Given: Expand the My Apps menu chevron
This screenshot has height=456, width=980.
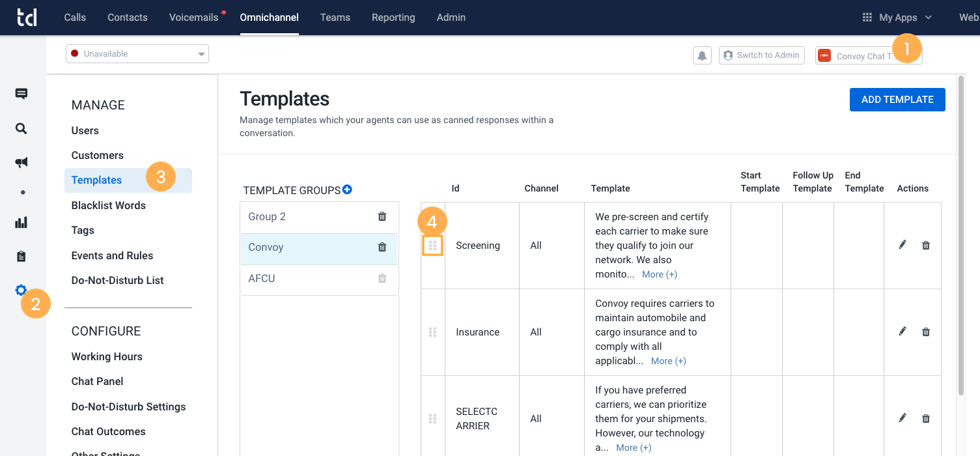Looking at the screenshot, I should [x=928, y=18].
